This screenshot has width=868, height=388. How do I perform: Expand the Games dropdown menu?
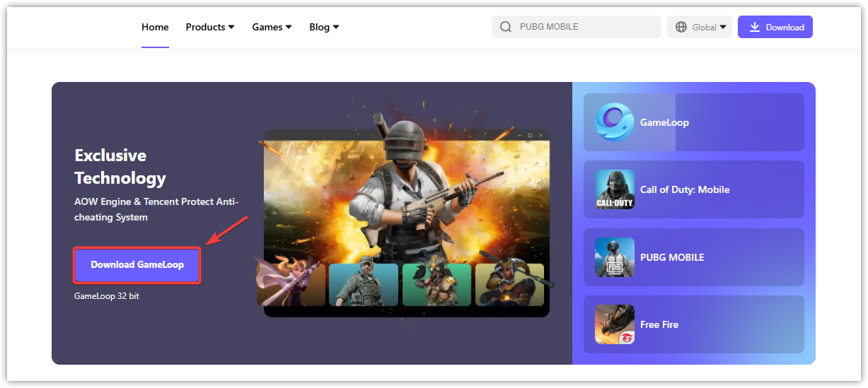[x=272, y=27]
